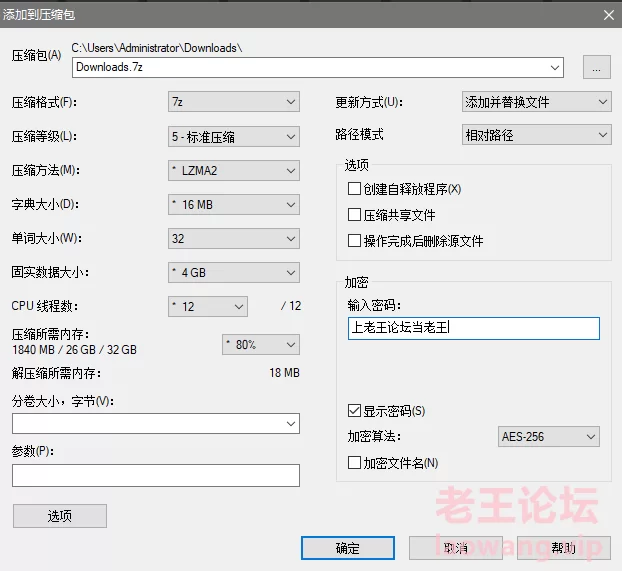Open the 单词大小 32 dropdown
Screen dimensions: 622x571
234,238
